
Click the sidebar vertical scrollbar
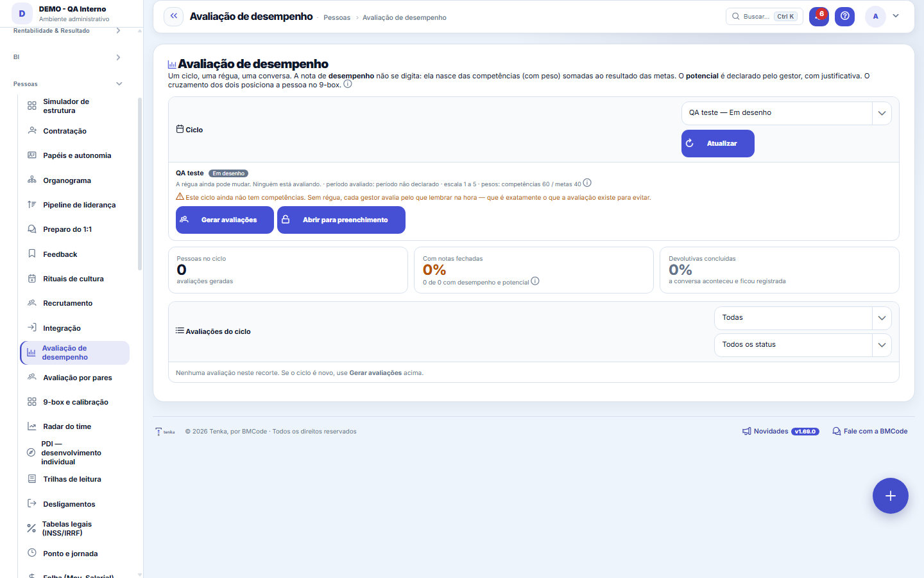point(140,183)
